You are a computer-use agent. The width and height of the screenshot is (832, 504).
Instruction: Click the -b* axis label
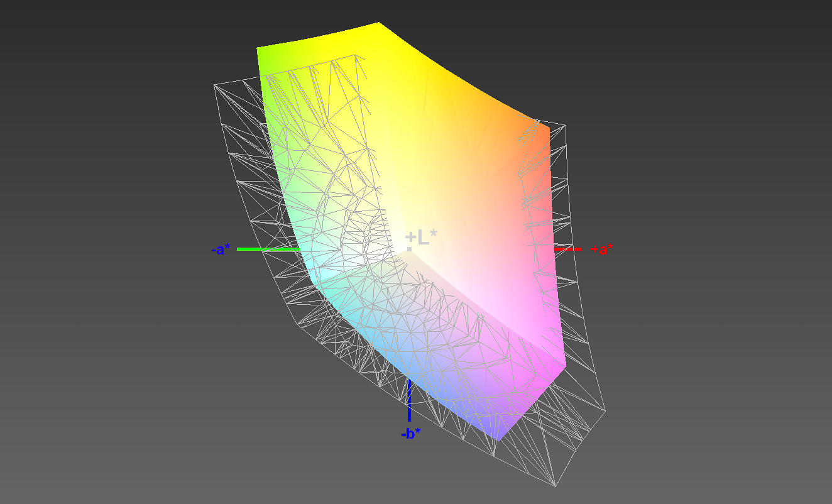[411, 433]
